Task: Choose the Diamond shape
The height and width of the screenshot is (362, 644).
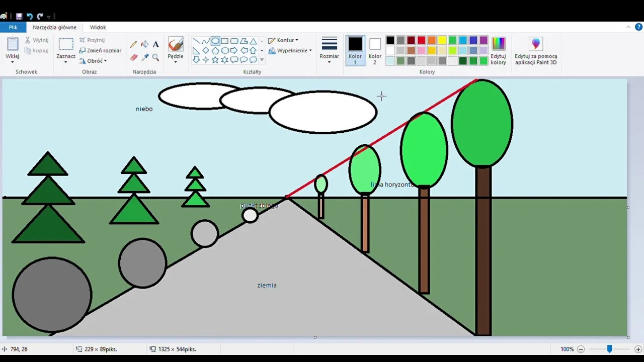Action: point(206,50)
